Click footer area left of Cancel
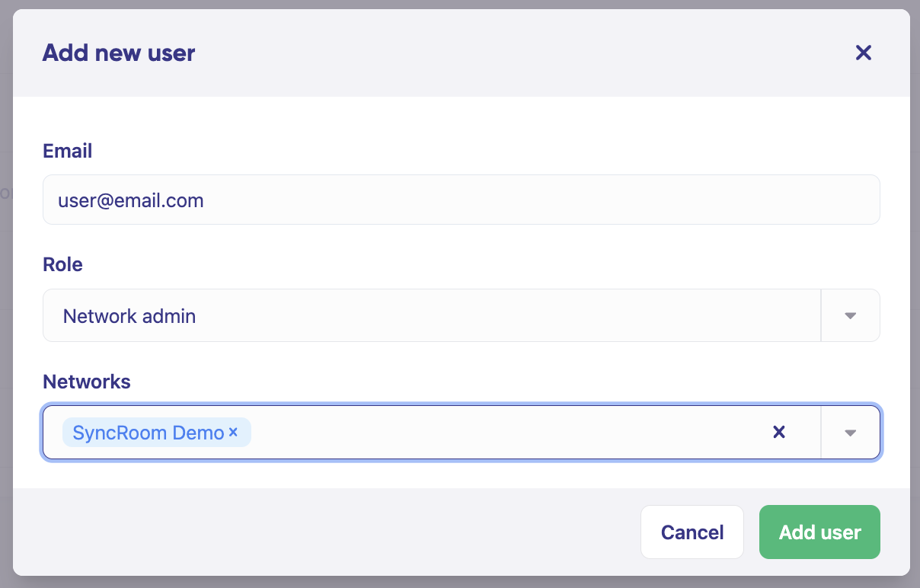 click(305, 532)
